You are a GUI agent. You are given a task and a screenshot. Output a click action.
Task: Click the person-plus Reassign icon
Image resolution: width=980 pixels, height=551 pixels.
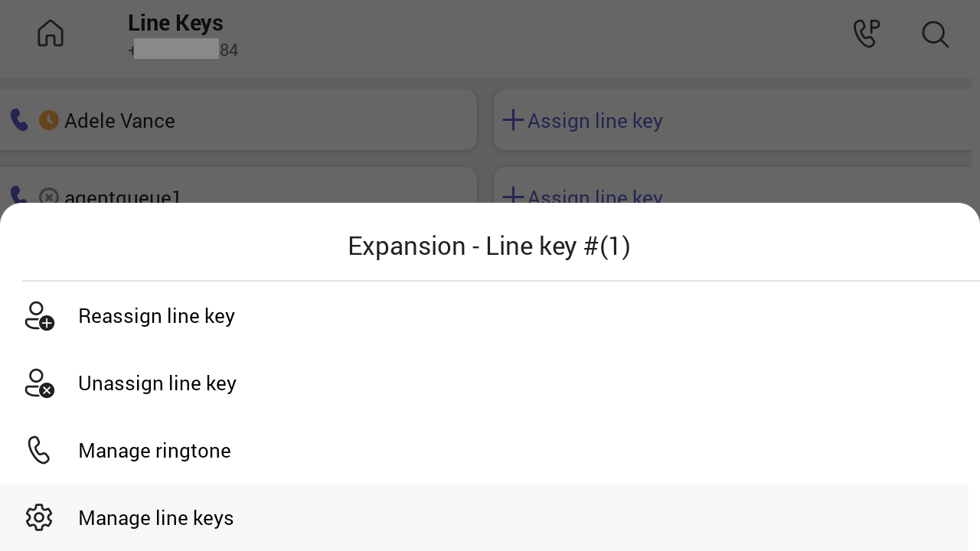pyautogui.click(x=39, y=315)
